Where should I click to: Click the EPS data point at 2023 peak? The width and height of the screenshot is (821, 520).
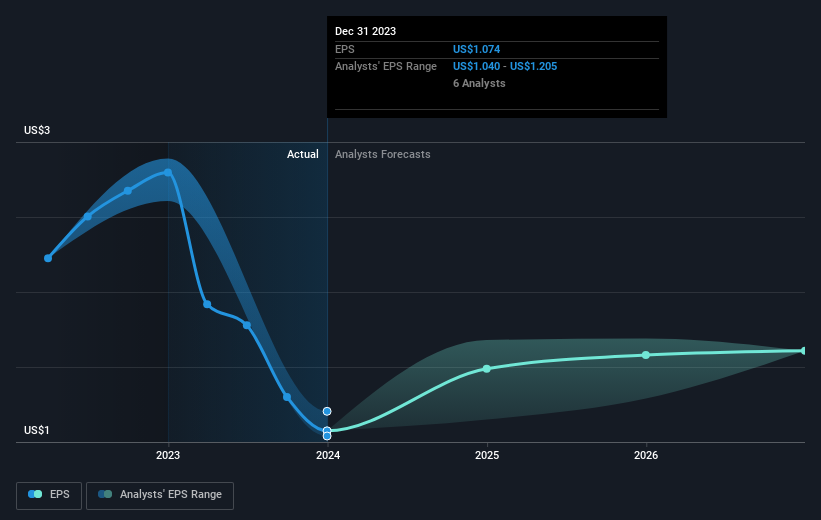(168, 172)
